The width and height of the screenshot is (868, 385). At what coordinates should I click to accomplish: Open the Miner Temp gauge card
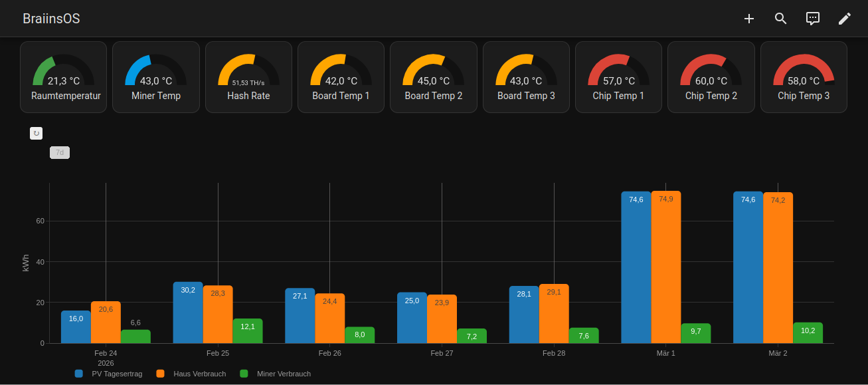pyautogui.click(x=156, y=77)
